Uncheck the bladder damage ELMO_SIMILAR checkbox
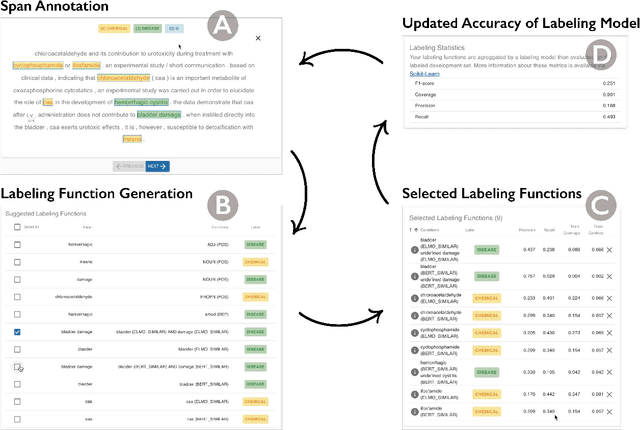This screenshot has width=640, height=430. pos(17,332)
